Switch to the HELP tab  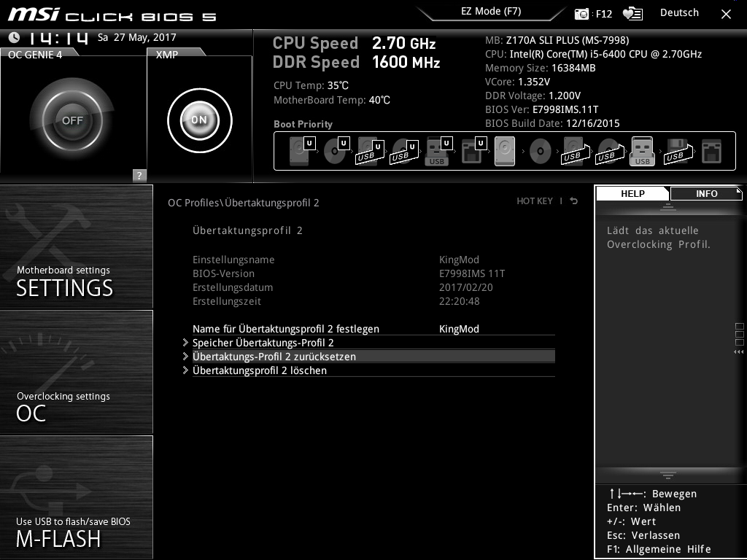coord(632,193)
